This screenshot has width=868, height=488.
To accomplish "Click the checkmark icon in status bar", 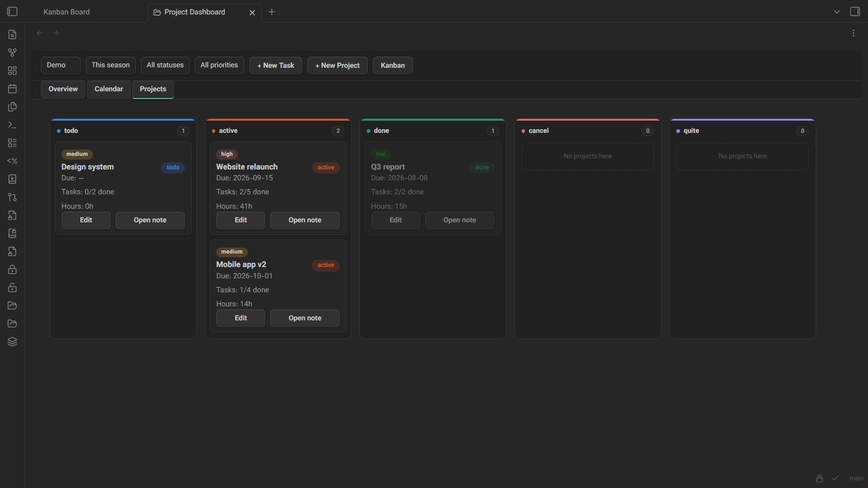I will click(835, 478).
